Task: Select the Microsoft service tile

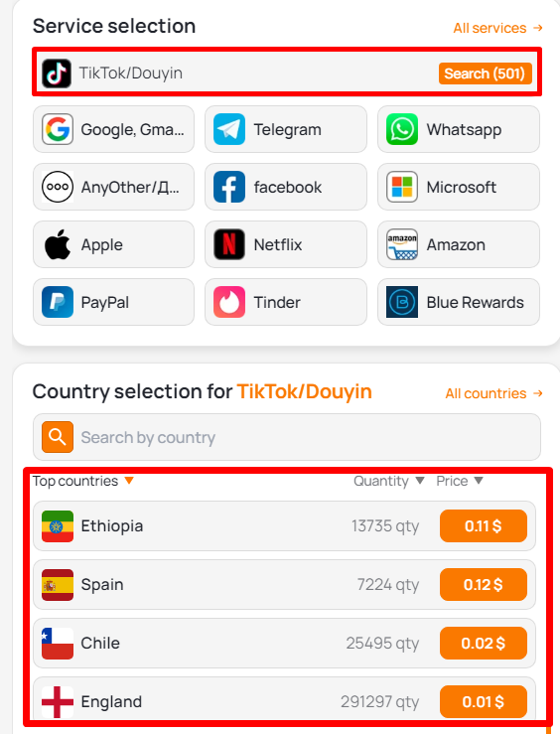Action: 459,187
